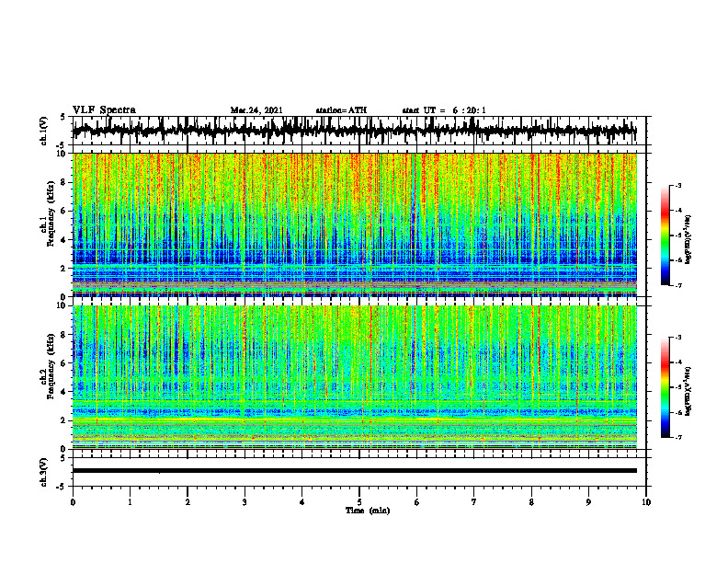This screenshot has height=563, width=728.
Task: Click the ch.2 spectrogram color scale bar
Action: [665, 387]
